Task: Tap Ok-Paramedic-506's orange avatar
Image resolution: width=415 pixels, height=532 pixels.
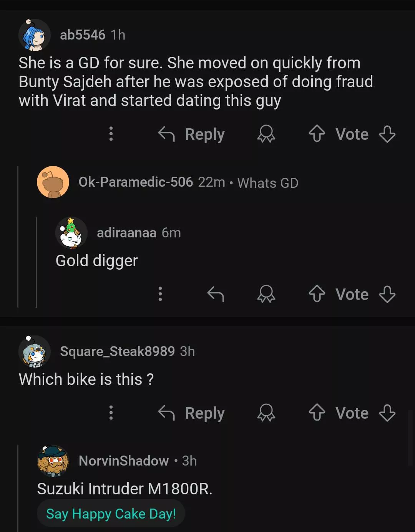Action: click(x=53, y=182)
